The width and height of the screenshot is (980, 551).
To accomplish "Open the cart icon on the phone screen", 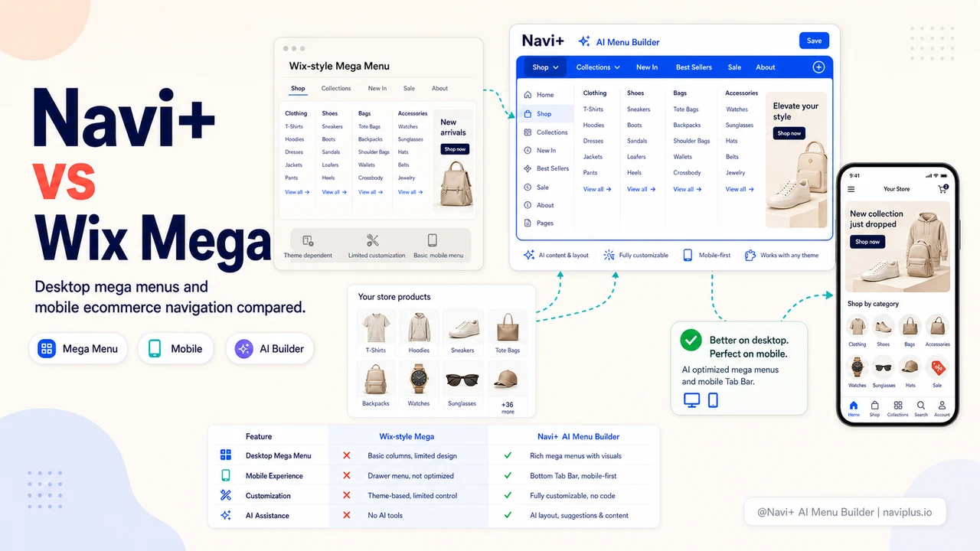I will 942,188.
